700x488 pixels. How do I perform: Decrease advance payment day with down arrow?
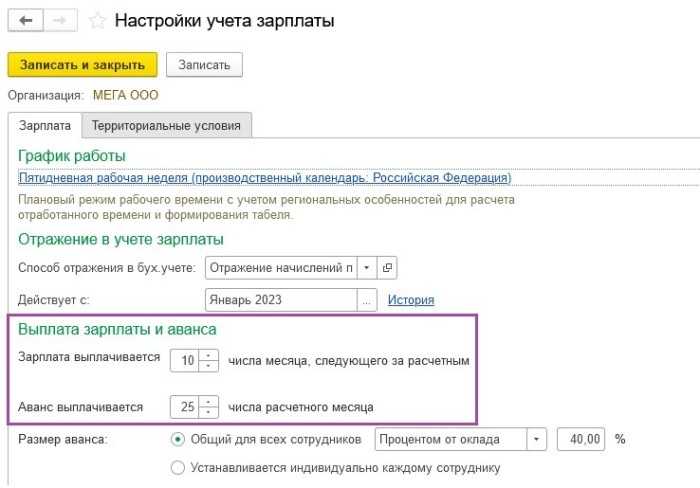208,413
